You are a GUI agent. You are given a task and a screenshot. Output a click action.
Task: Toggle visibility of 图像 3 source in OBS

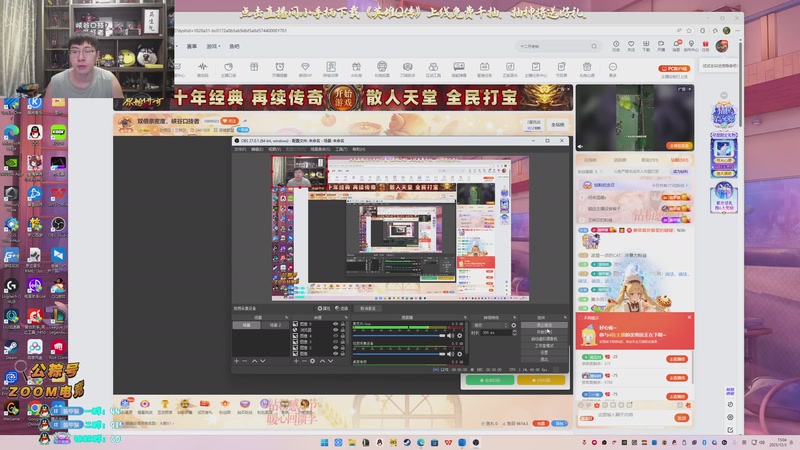click(x=336, y=342)
